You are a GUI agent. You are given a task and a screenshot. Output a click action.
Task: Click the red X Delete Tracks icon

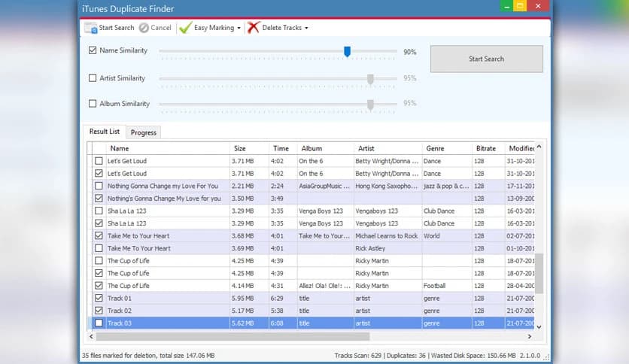253,28
